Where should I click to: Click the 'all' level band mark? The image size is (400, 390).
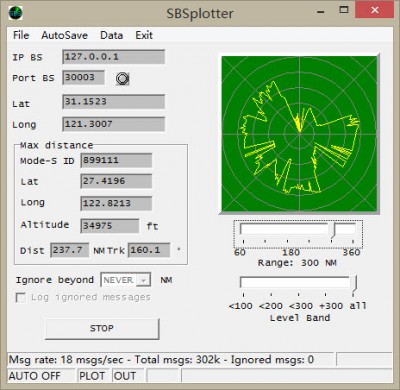pos(358,306)
